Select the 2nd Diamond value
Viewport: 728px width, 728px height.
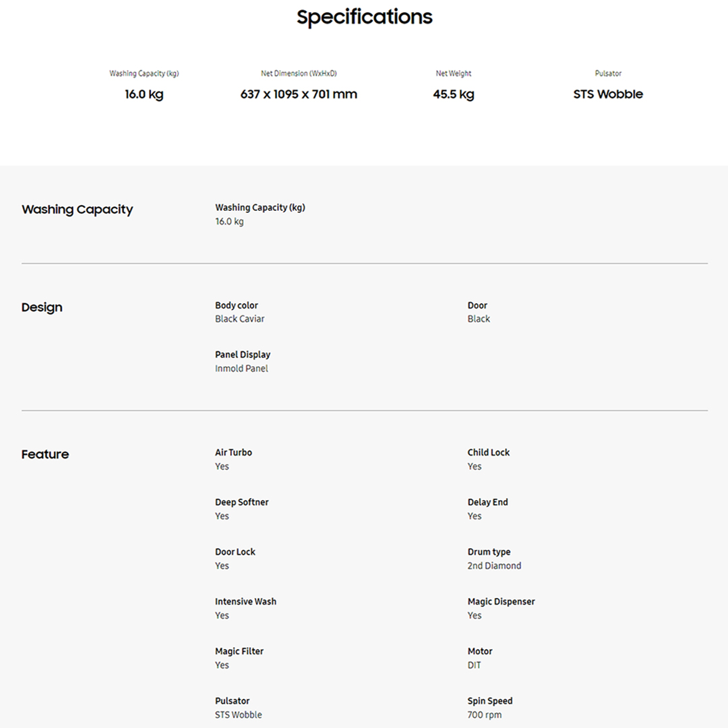point(494,566)
